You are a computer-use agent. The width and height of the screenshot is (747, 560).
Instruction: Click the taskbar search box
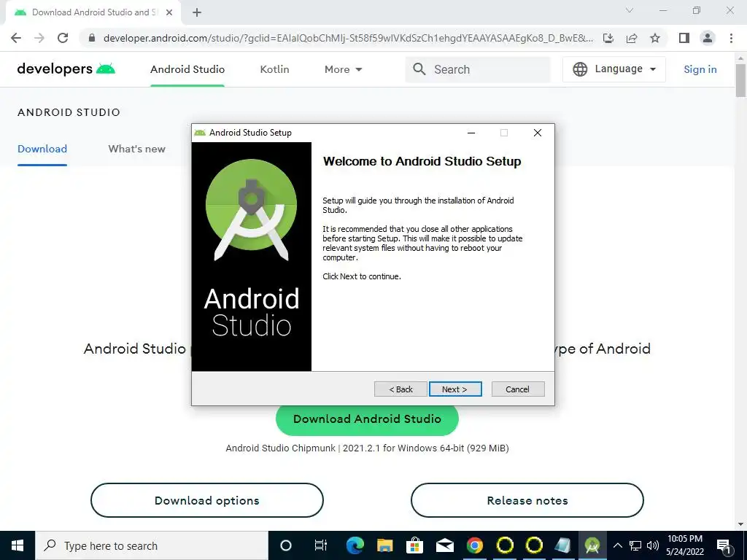tap(152, 545)
